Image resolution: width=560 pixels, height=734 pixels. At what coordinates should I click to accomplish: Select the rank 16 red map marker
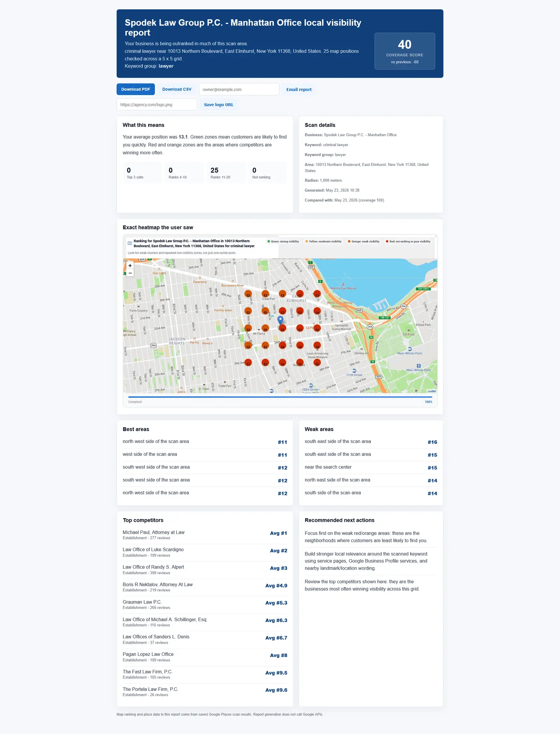click(317, 363)
